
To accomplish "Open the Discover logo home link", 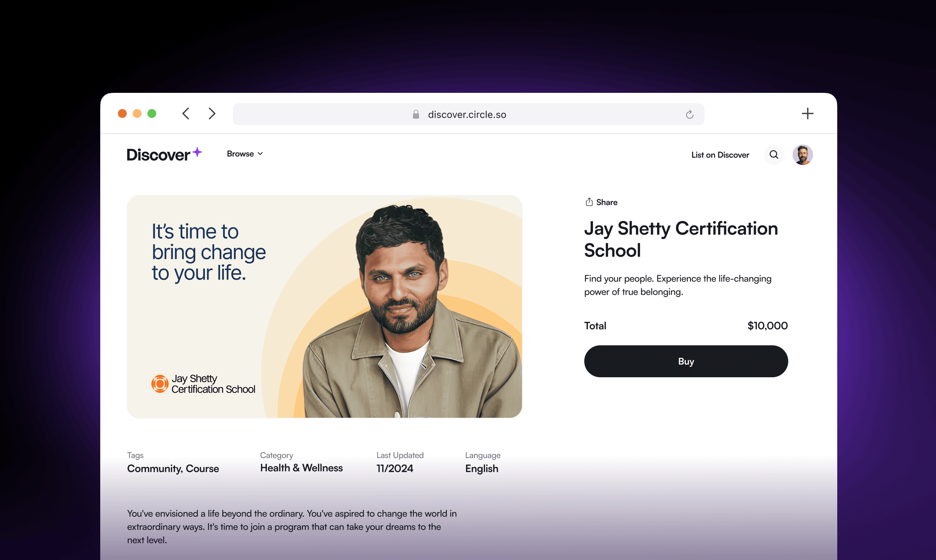I will (164, 154).
